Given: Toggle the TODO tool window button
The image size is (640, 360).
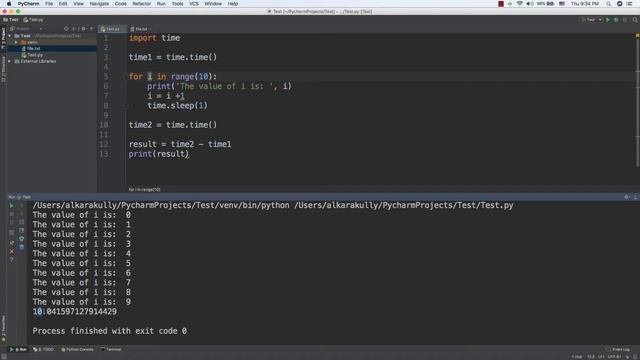Looking at the screenshot, I should (43, 349).
